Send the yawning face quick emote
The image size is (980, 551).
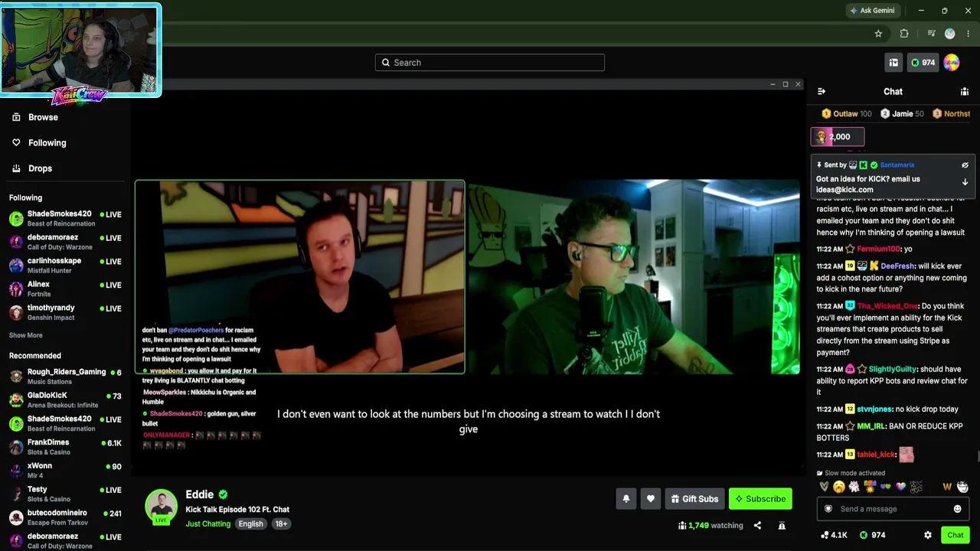[x=839, y=487]
